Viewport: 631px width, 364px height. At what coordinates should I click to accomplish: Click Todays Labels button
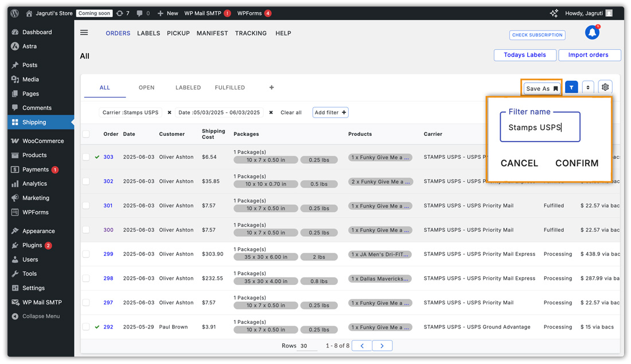pyautogui.click(x=525, y=55)
